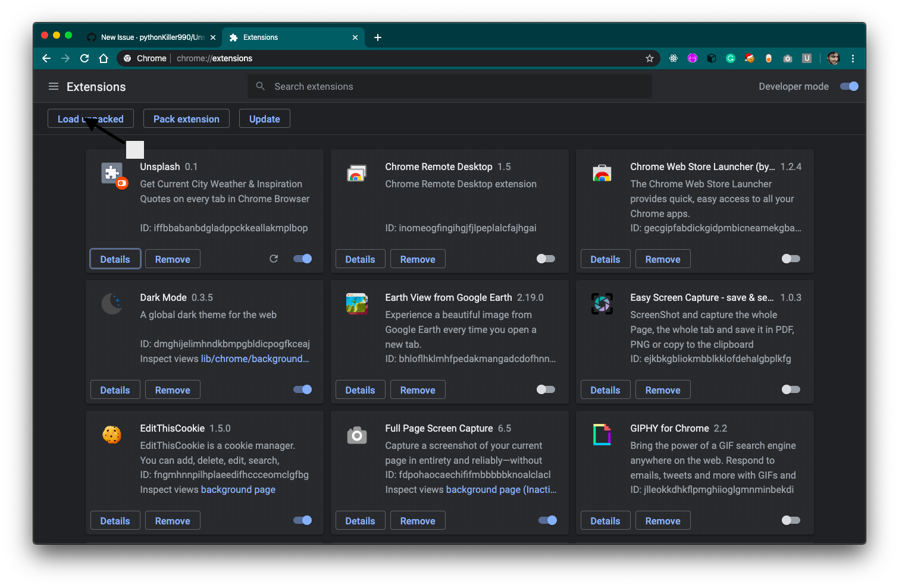Toggle Developer mode off

pos(849,86)
